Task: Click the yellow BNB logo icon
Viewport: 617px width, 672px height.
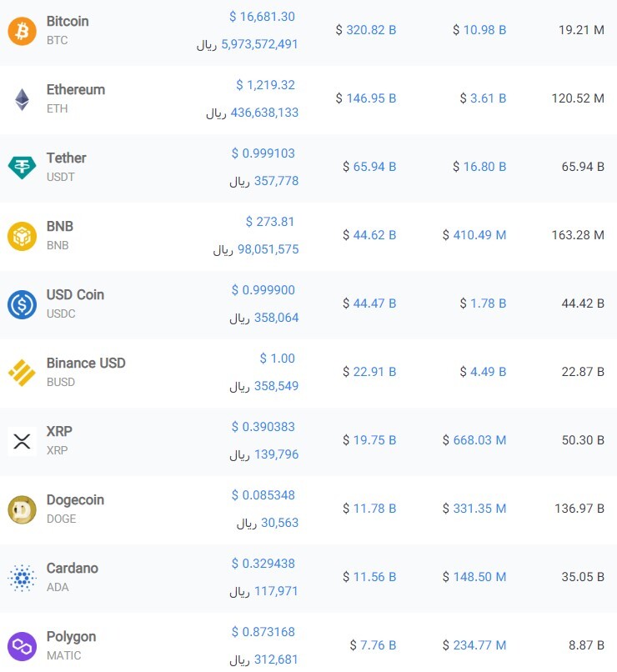Action: 22,236
